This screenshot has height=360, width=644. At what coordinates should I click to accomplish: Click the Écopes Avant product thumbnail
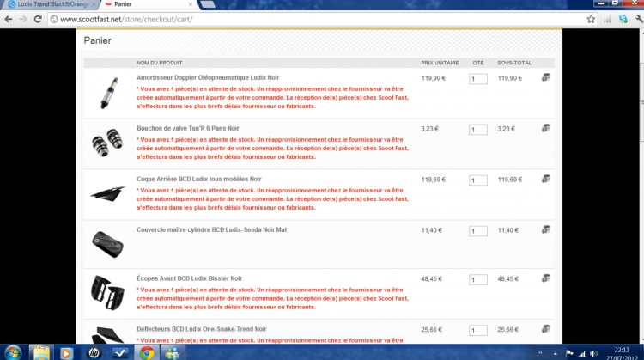coord(107,293)
